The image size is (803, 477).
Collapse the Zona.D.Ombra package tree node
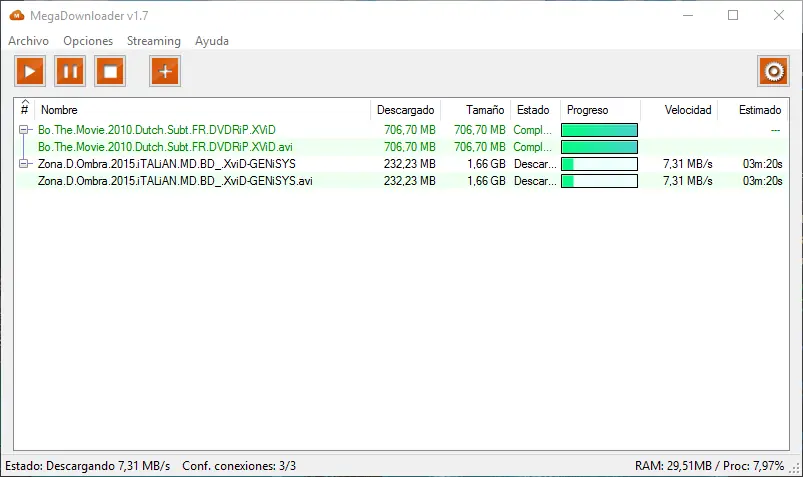24,164
